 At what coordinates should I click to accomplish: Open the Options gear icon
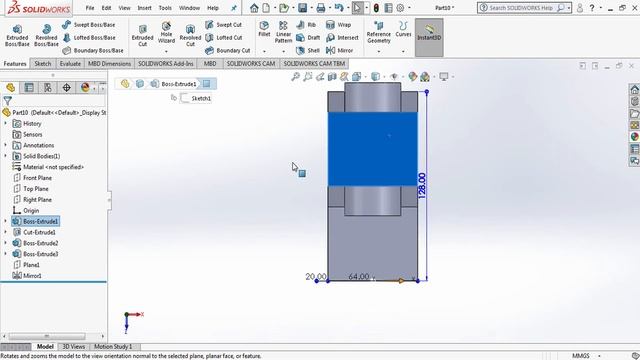(400, 8)
